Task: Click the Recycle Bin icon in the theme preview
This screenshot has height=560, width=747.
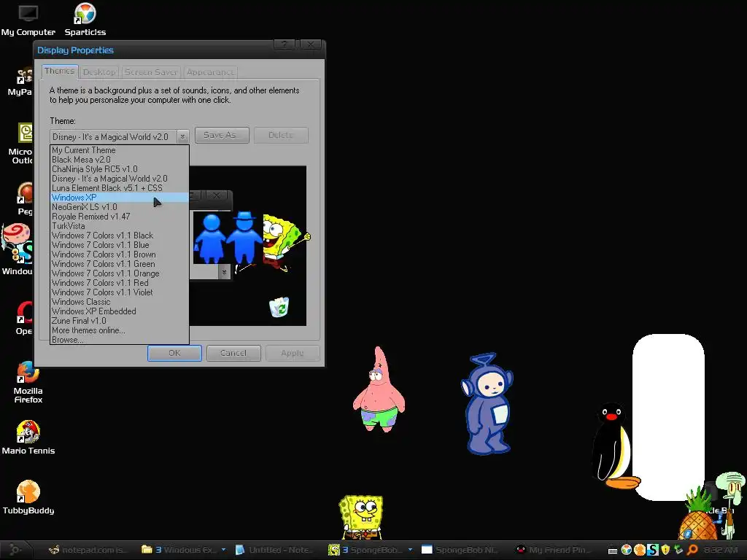Action: (x=279, y=307)
